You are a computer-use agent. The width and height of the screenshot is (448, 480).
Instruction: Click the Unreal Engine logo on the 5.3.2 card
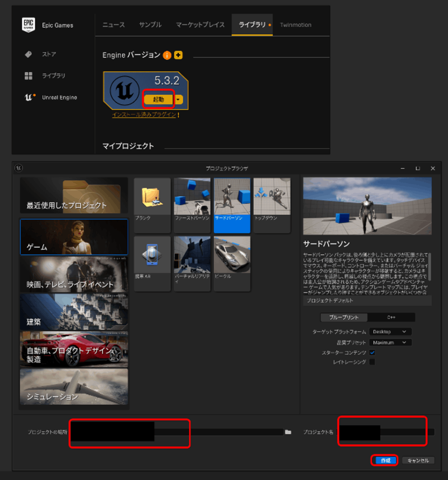124,91
